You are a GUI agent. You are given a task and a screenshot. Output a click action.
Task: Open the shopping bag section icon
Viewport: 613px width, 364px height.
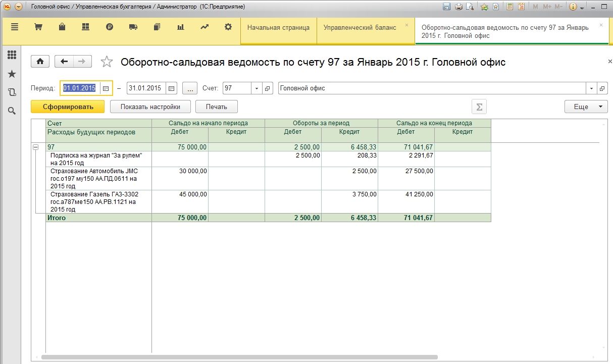click(62, 27)
